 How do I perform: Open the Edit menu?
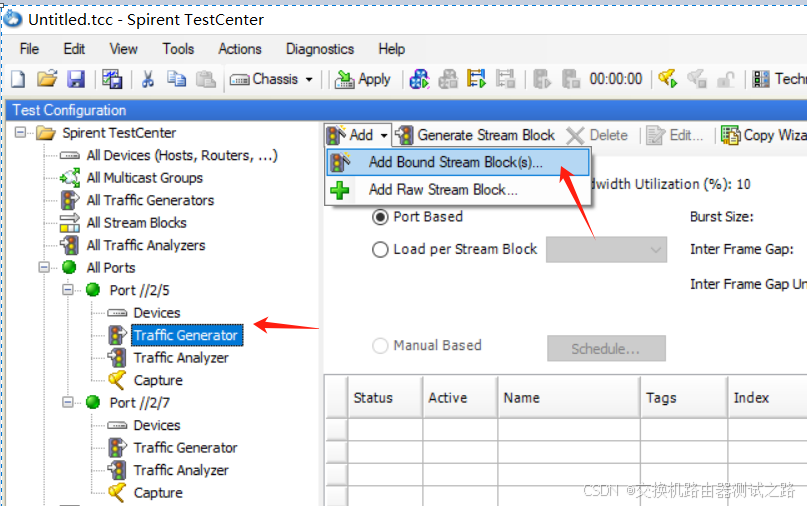tap(74, 49)
